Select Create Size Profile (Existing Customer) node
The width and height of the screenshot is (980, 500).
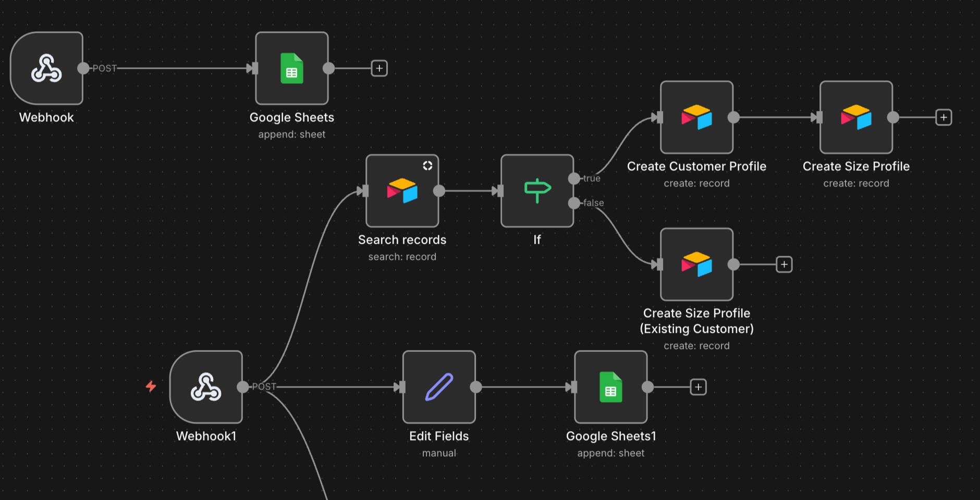696,264
